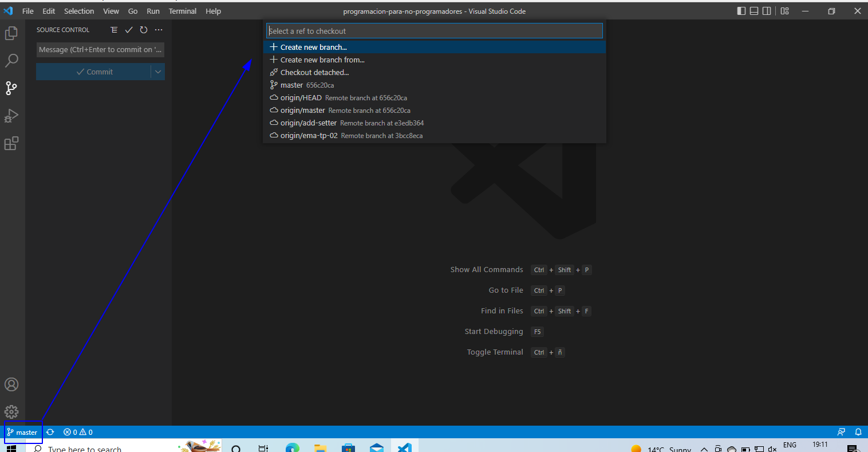Choose 'Create new branch from...' option

coord(435,60)
